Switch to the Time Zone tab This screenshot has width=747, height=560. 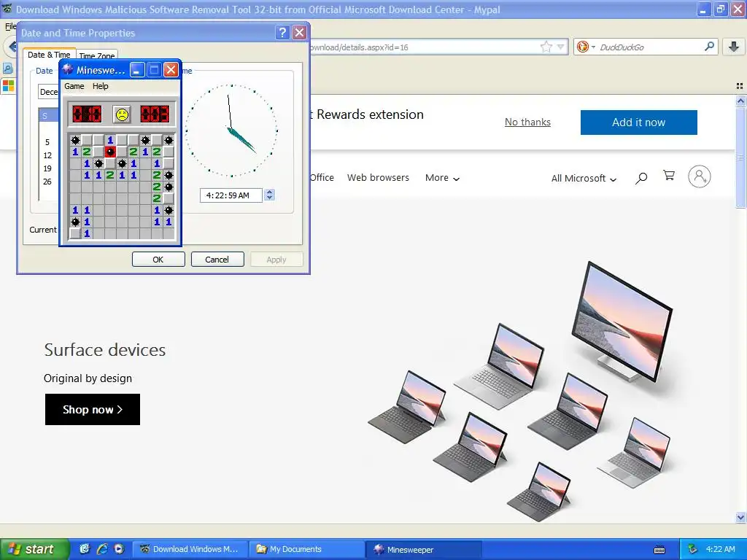97,55
